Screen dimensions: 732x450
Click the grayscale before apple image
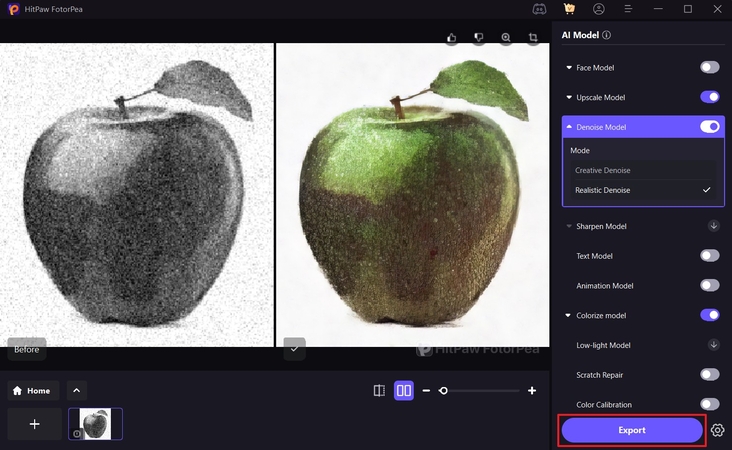tap(137, 195)
